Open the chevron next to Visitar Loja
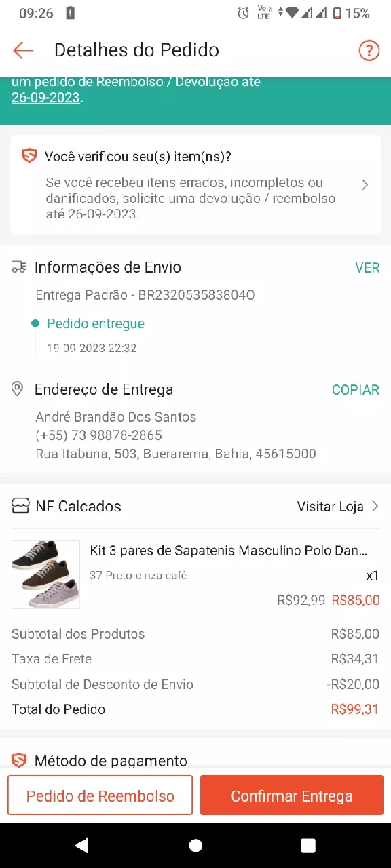Screen dimensions: 391x868 point(375,506)
